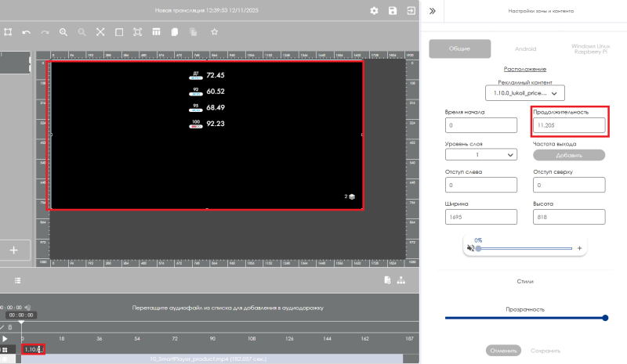The width and height of the screenshot is (627, 364).
Task: Open the advertising content dropdown
Action: pos(524,93)
